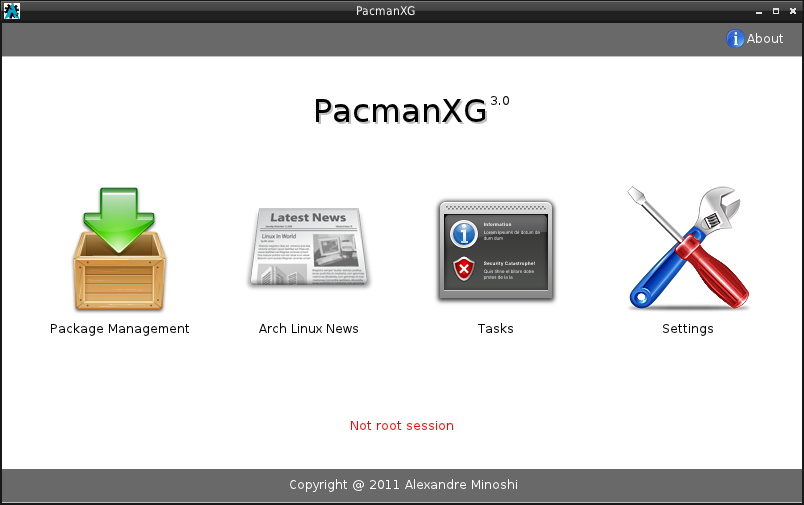Click the window menu icon in title bar
This screenshot has height=505, width=804.
coord(12,11)
